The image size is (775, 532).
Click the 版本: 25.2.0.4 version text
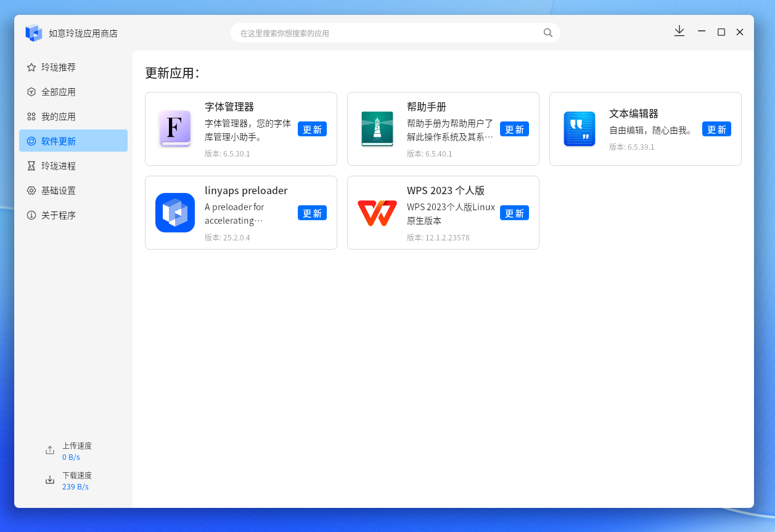[228, 237]
